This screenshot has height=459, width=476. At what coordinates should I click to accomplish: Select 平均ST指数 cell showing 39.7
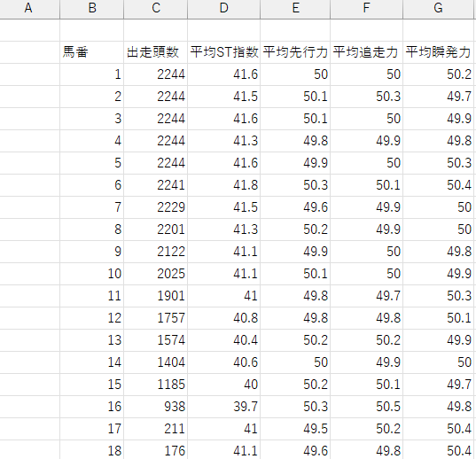click(x=223, y=407)
